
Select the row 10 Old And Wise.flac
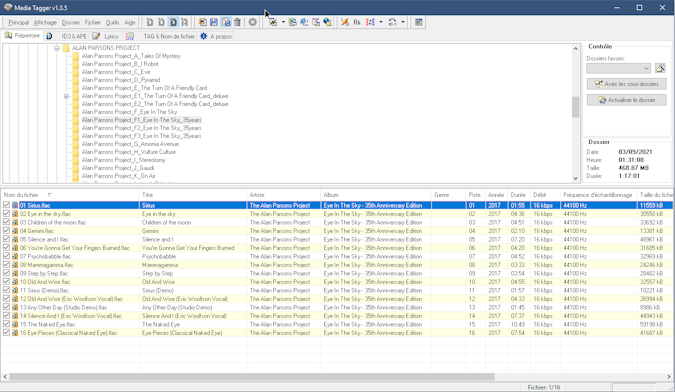point(336,282)
